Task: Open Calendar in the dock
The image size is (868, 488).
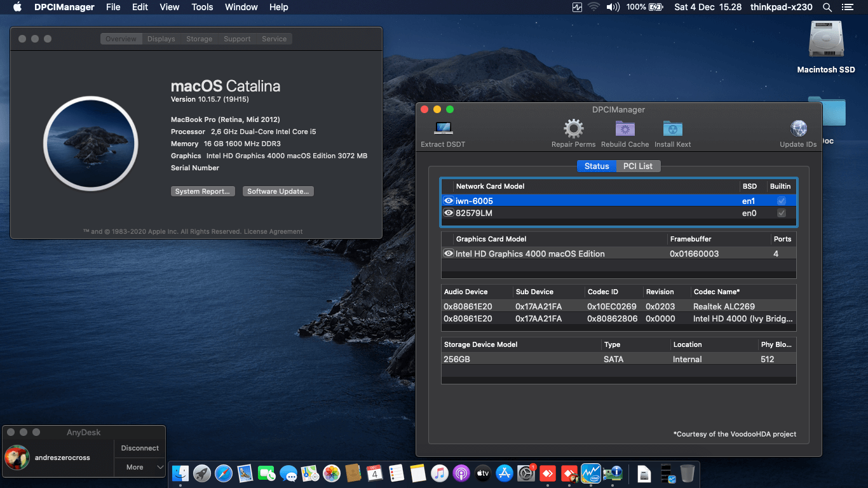Action: pos(374,473)
